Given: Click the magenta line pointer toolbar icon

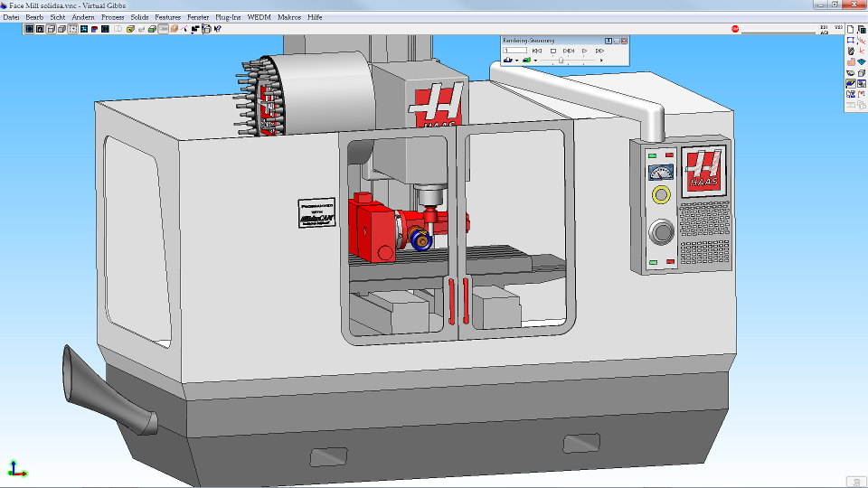Looking at the screenshot, I should (x=184, y=29).
